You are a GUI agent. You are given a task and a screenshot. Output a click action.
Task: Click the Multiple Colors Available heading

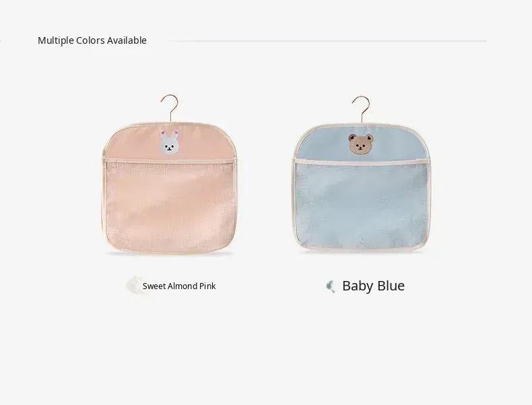point(92,40)
